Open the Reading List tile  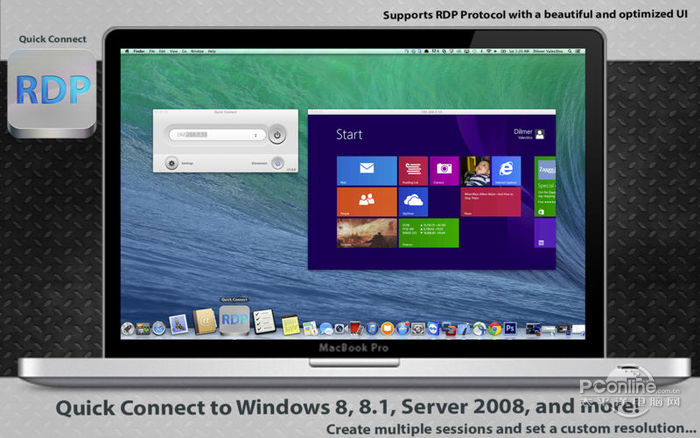[413, 171]
